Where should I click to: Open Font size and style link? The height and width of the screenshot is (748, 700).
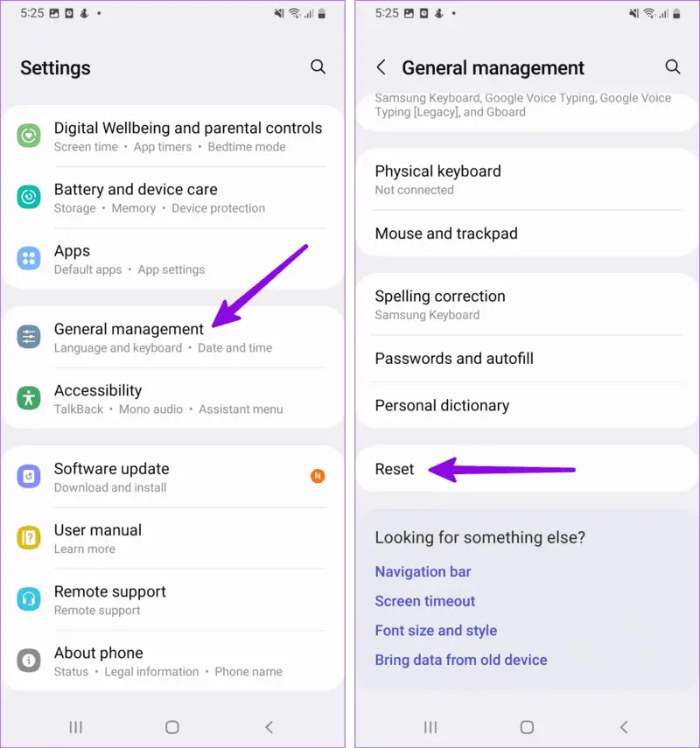click(436, 631)
